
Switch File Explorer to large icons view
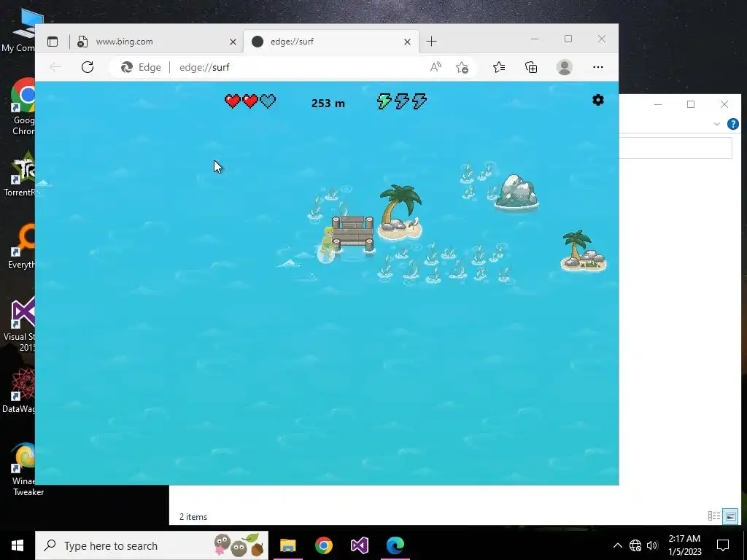[x=730, y=516]
